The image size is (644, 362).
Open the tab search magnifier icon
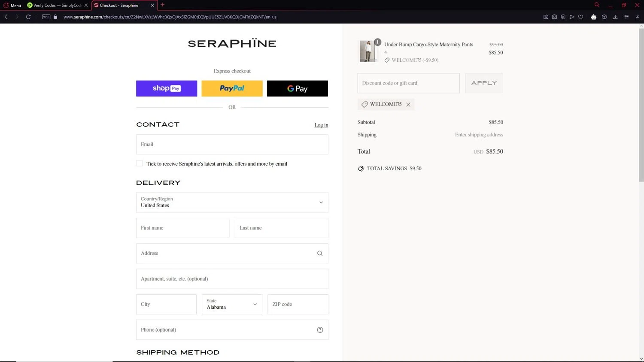pos(597,5)
